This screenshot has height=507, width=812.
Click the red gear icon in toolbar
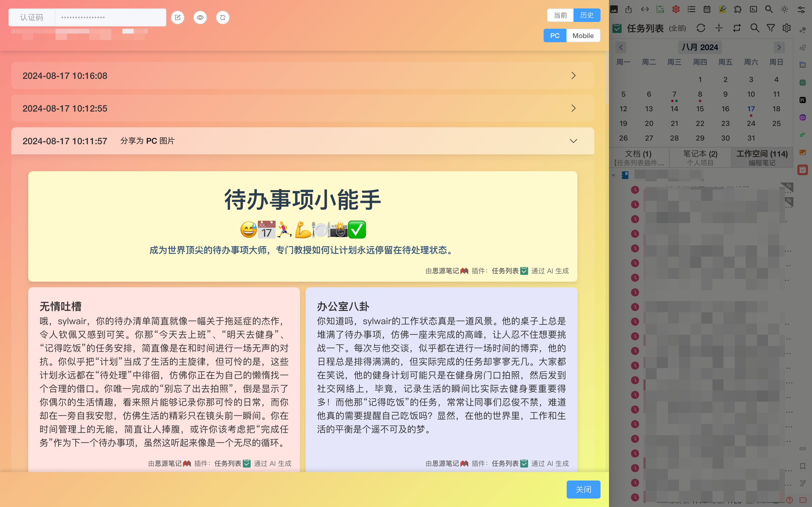click(x=676, y=9)
